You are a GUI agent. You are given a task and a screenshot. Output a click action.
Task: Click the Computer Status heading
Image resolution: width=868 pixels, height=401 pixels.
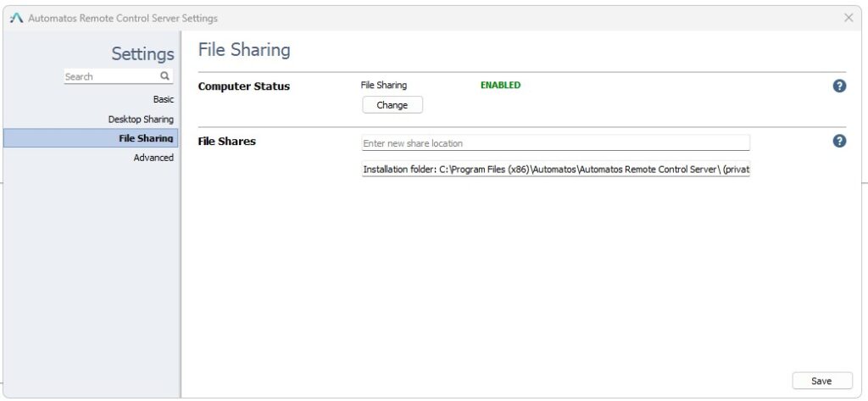(244, 86)
